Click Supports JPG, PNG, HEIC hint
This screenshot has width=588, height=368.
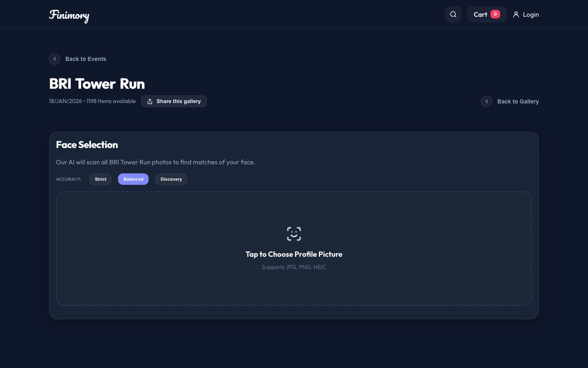[x=294, y=267]
